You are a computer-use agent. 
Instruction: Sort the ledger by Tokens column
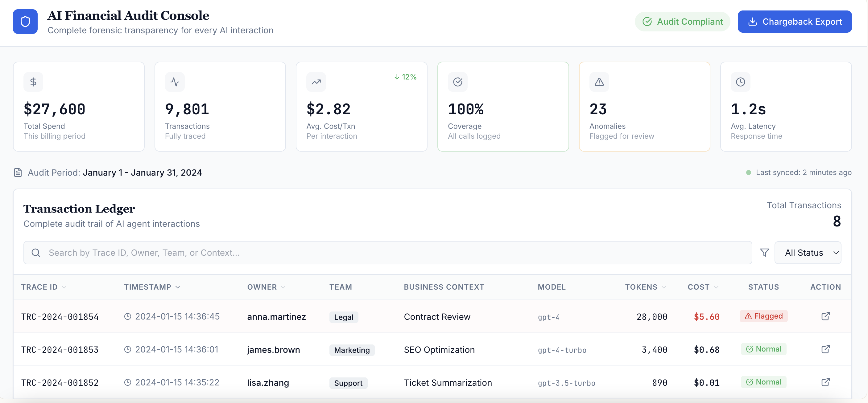645,287
